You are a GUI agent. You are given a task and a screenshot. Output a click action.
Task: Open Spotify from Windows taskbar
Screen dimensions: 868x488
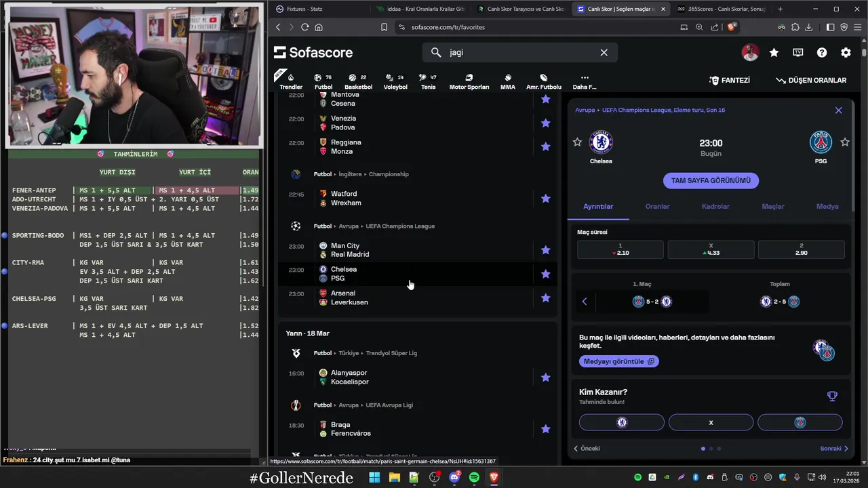pos(474,477)
